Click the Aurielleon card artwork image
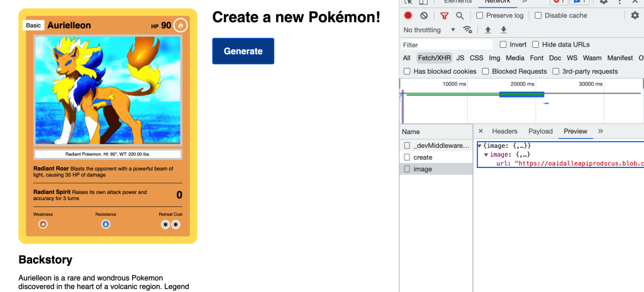The width and height of the screenshot is (644, 292). [108, 90]
